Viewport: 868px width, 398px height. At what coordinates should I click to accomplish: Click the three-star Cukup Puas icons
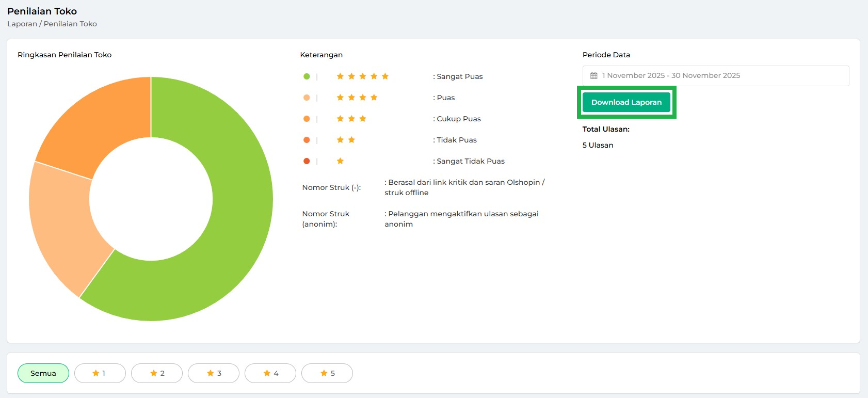(351, 119)
